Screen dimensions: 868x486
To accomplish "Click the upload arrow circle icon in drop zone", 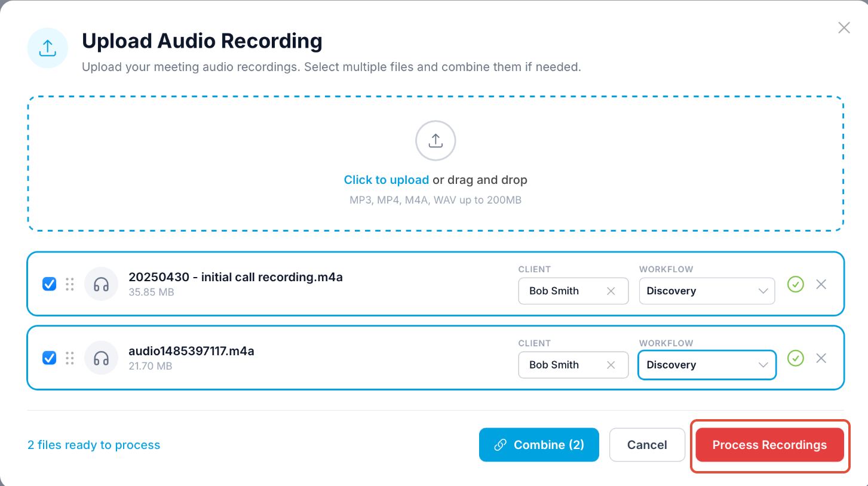I will coord(435,141).
